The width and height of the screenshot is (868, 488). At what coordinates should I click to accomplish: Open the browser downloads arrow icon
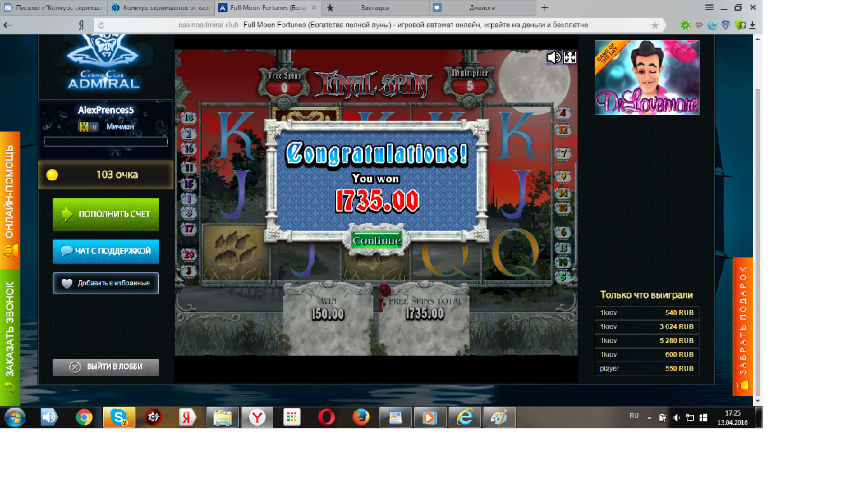752,25
